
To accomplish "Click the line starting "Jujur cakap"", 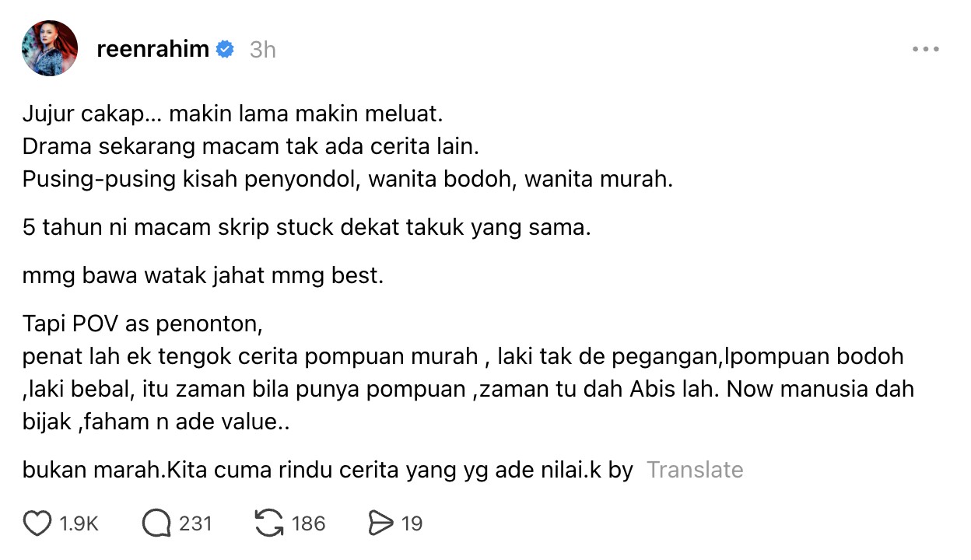I will click(233, 114).
